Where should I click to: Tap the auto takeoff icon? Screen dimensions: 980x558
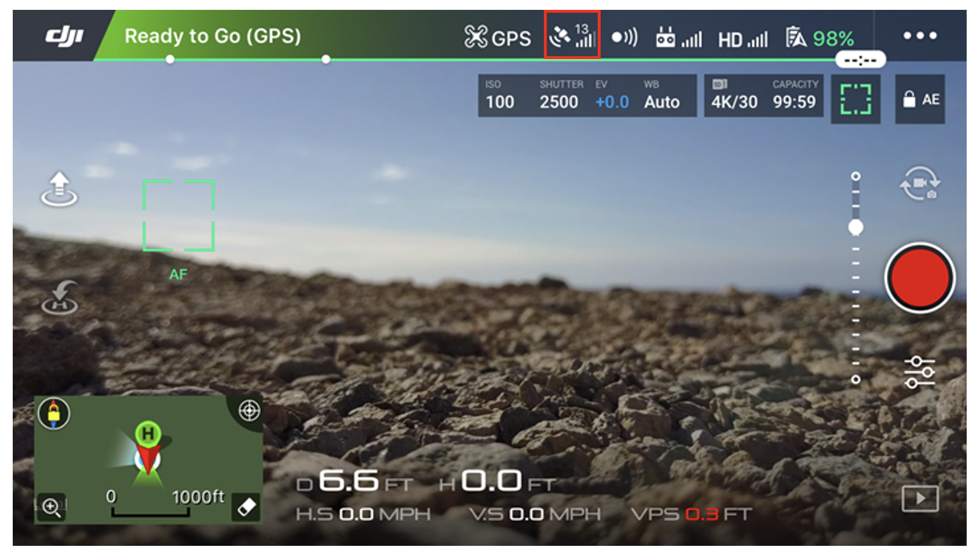coord(59,189)
